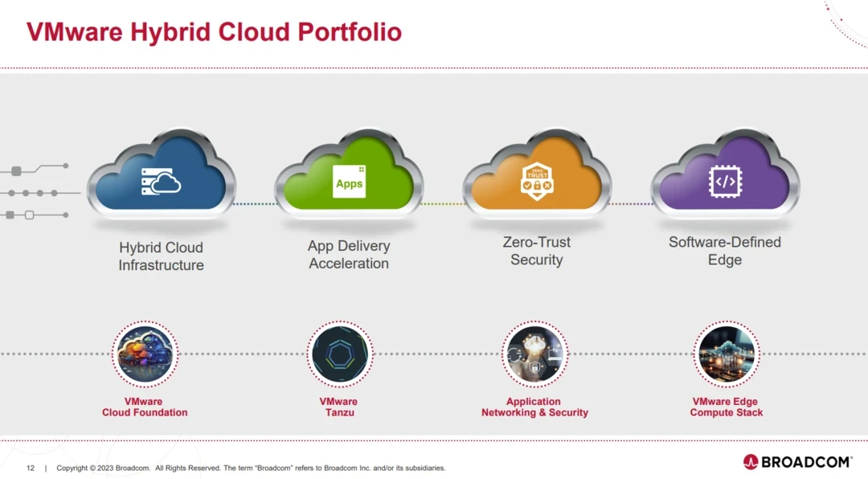Open the VMware Tanzu circular image
This screenshot has width=868, height=479.
coord(339,354)
